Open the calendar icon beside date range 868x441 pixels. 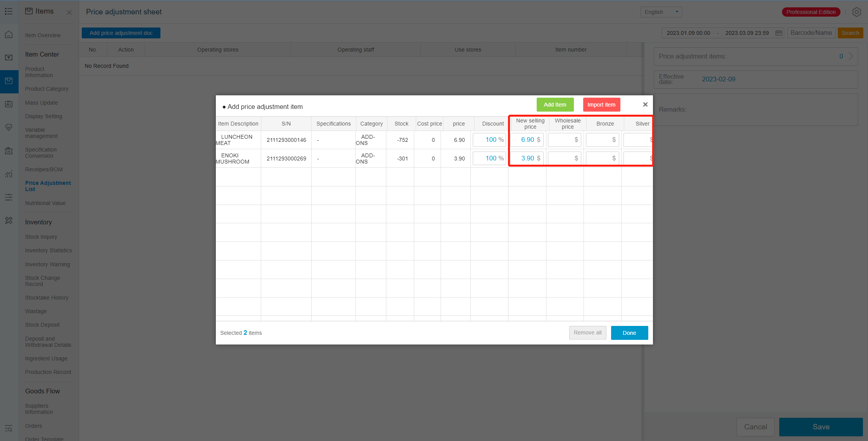778,33
